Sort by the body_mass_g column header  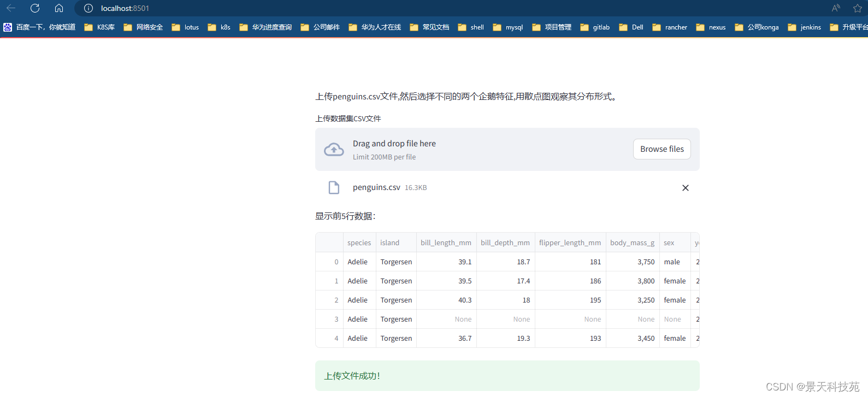pyautogui.click(x=633, y=242)
